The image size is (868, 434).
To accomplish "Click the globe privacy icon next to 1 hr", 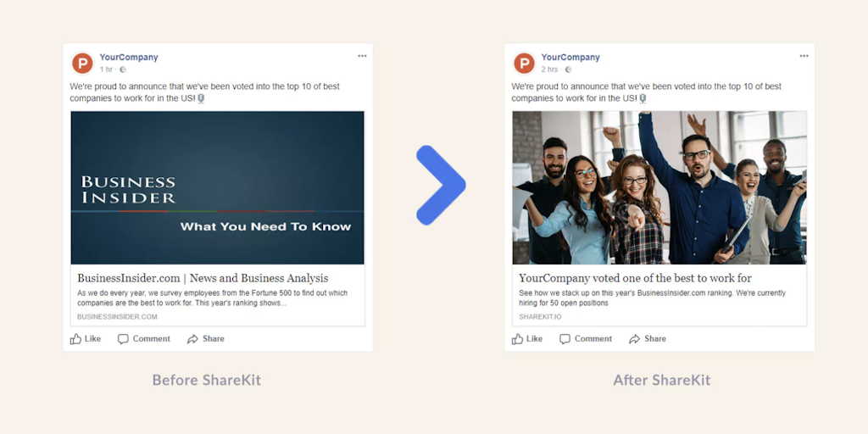I will pos(123,70).
